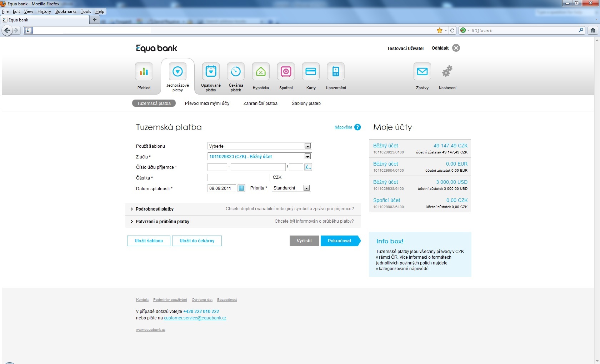The image size is (600, 364).
Task: Open the History menu
Action: [44, 11]
